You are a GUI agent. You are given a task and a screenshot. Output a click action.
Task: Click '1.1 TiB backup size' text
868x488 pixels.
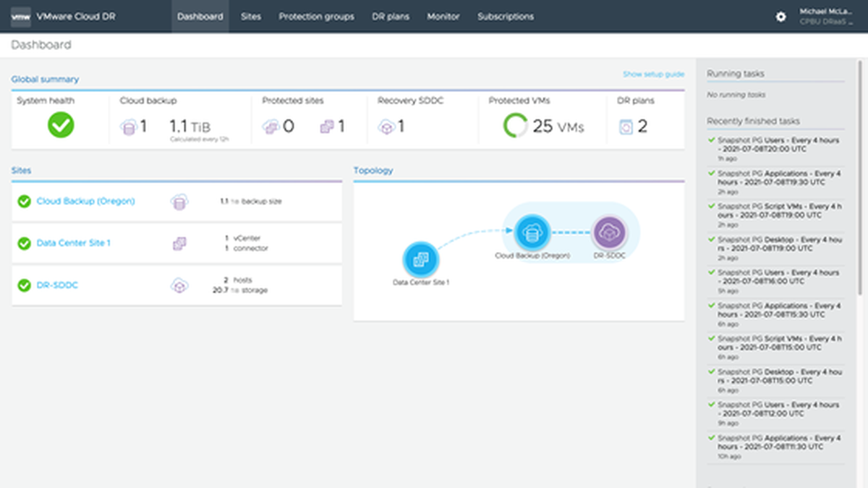[251, 201]
